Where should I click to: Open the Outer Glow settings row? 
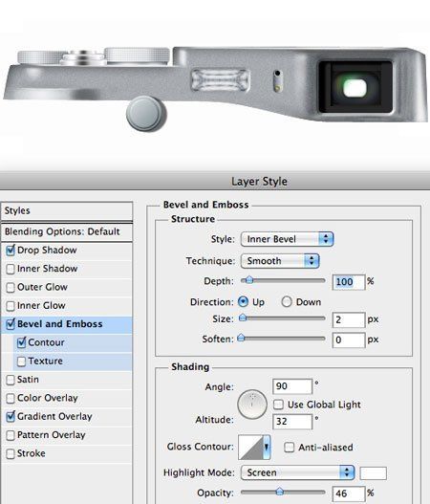67,287
